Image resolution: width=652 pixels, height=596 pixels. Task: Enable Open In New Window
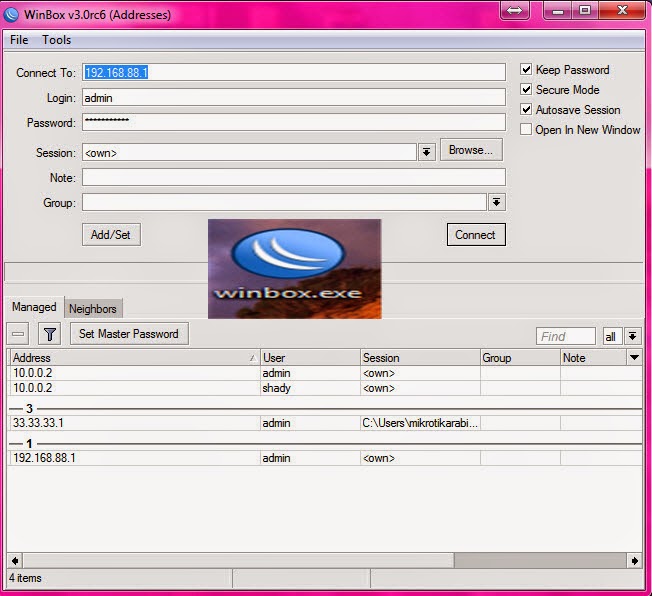click(526, 129)
